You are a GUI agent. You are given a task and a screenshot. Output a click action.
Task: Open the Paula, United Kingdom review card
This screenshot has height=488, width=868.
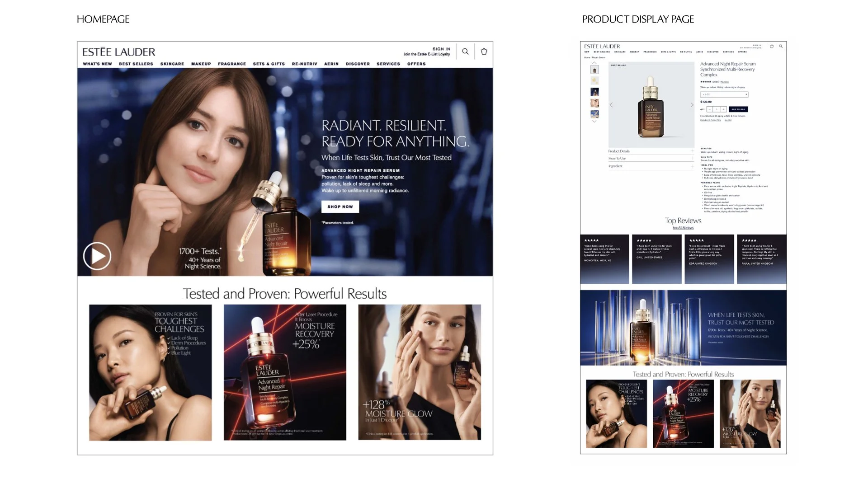coord(762,259)
